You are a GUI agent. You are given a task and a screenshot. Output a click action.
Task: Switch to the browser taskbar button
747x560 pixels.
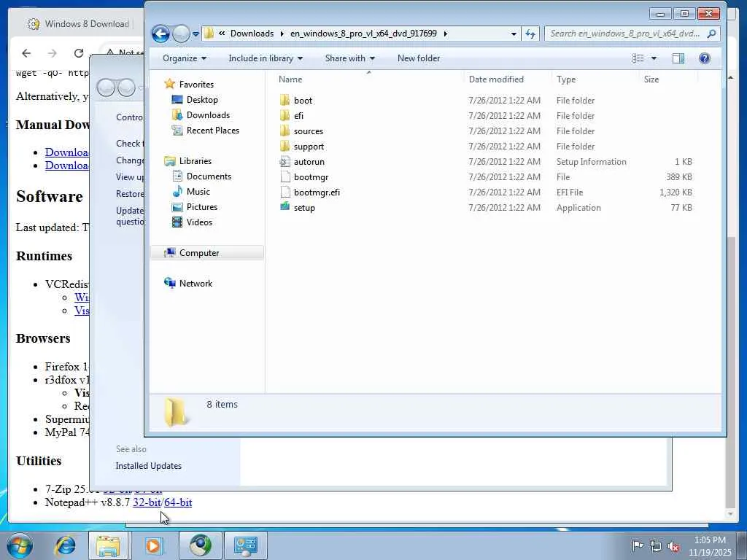201,545
